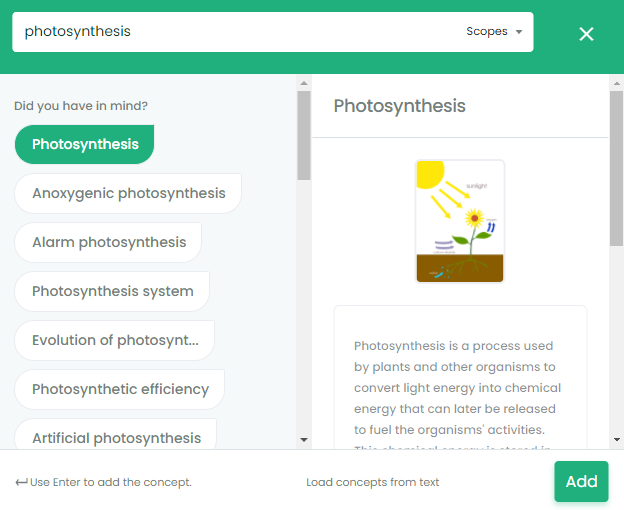Select the Photosynthesis suggestion chip
The width and height of the screenshot is (624, 510).
coord(85,144)
